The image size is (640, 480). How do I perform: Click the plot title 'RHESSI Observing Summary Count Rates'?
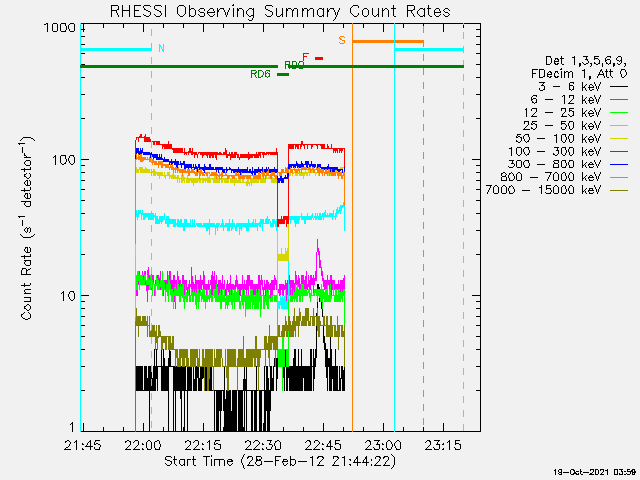click(x=280, y=11)
